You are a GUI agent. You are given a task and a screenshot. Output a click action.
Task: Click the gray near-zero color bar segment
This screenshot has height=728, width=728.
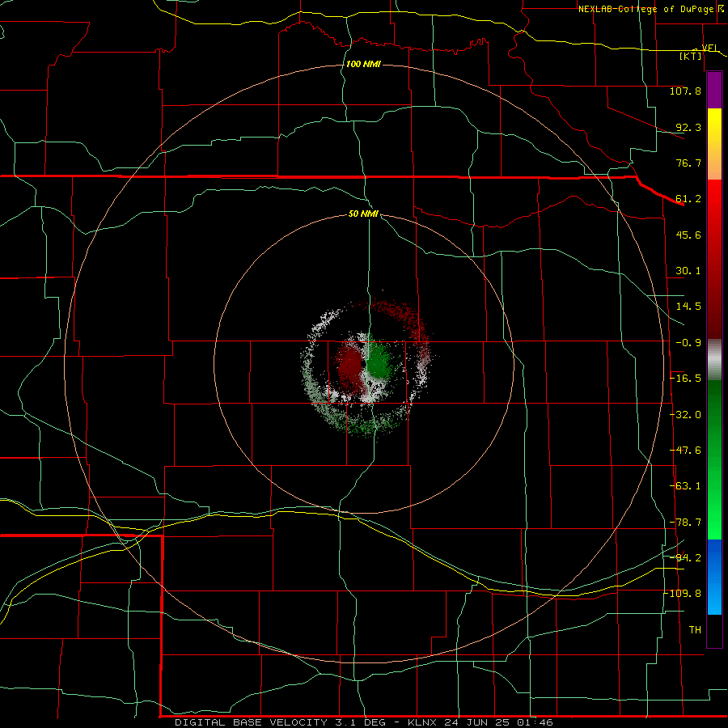point(714,360)
